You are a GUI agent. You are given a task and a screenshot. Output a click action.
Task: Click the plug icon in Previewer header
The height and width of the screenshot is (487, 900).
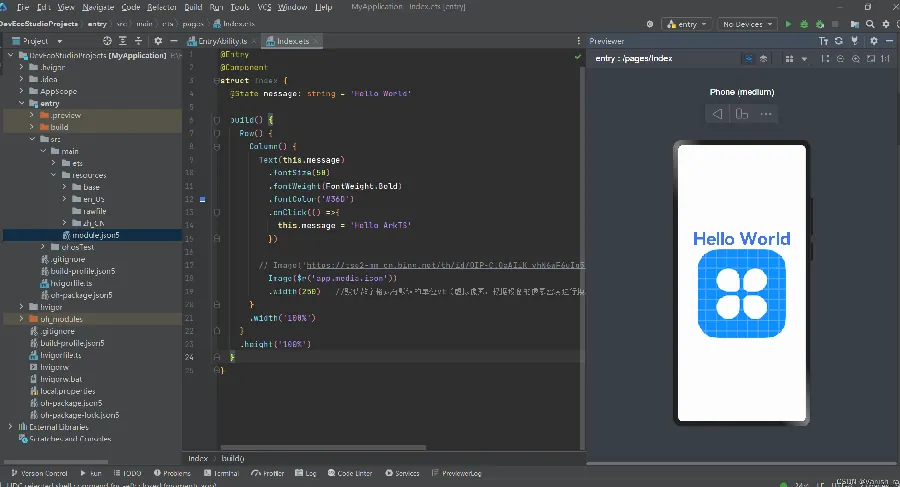(855, 41)
